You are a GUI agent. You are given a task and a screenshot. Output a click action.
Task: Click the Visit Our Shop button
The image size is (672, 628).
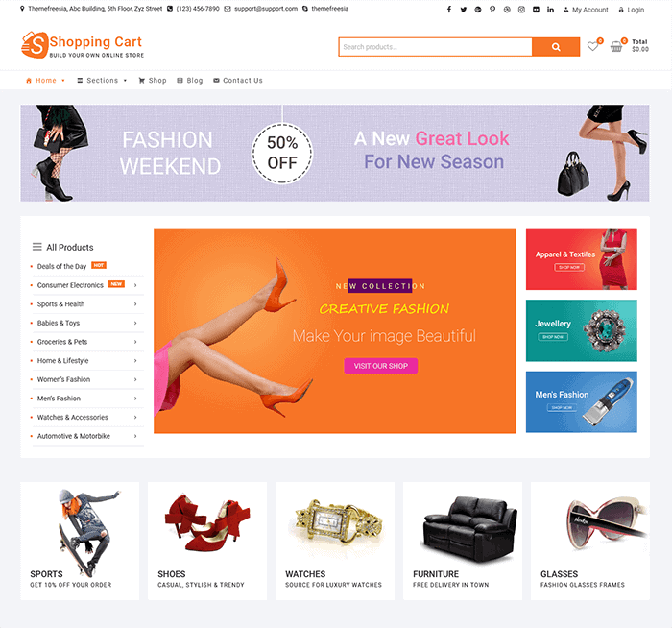(x=381, y=366)
